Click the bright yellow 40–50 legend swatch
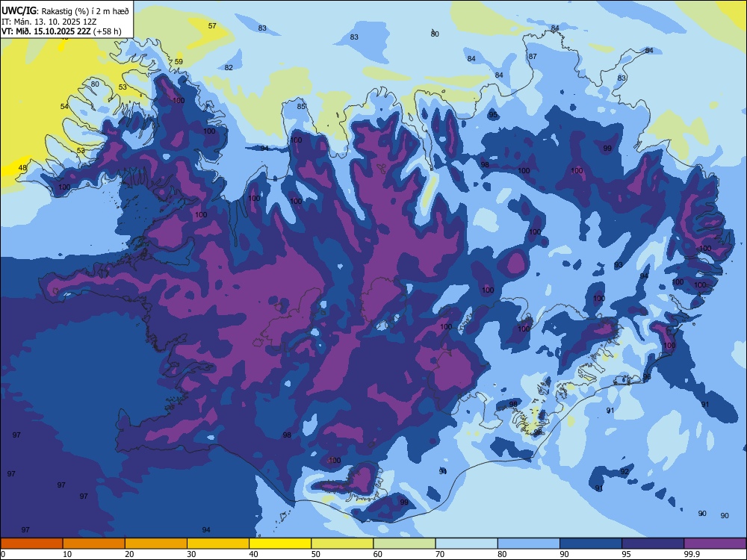The image size is (747, 560). (x=280, y=544)
